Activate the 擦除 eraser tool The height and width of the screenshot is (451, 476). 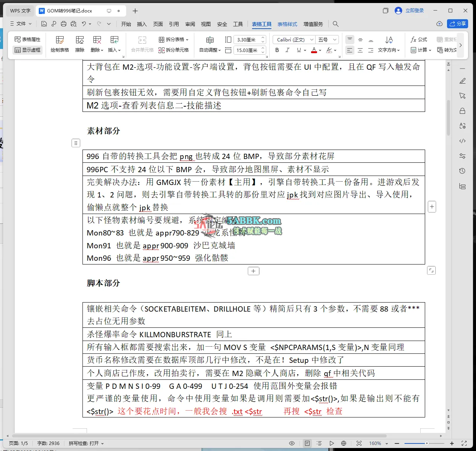pos(79,44)
